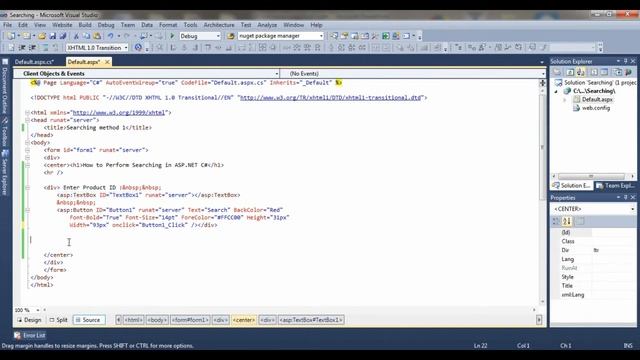Screen dimensions: 640x360
Task: Click the Paste toolbar icon
Action: coord(97,36)
